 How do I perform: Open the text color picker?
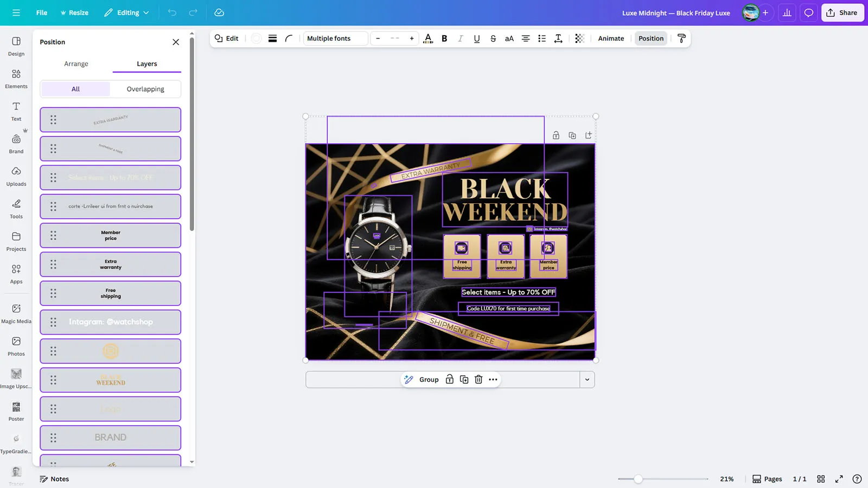click(428, 38)
